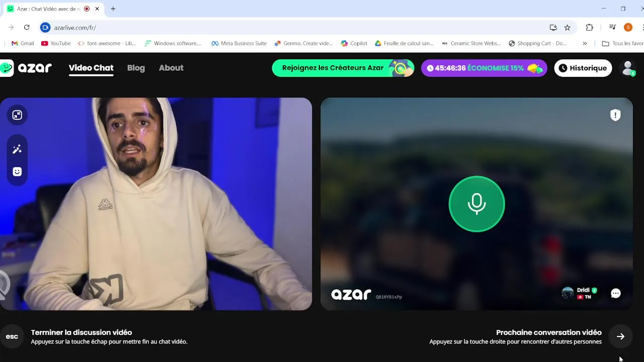Click Terminer la discussion vidéo

(82, 332)
